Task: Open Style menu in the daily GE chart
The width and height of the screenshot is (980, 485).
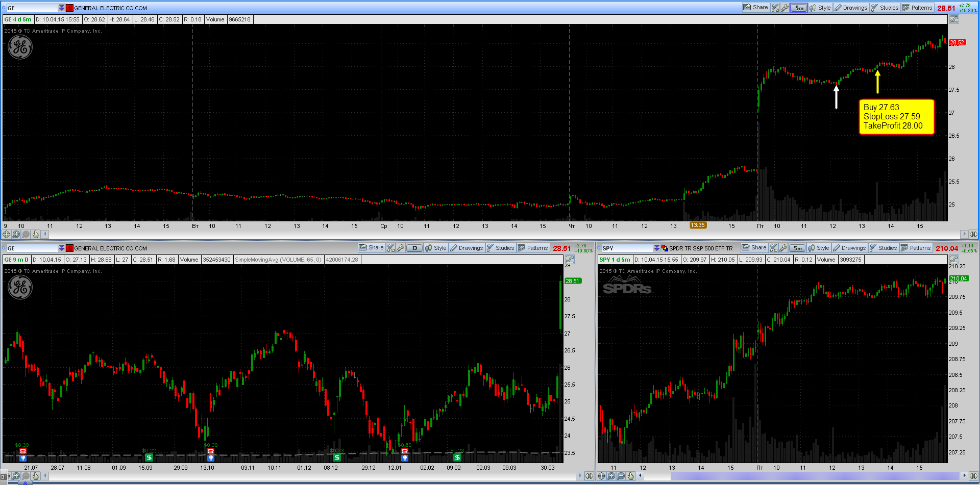Action: (436, 248)
